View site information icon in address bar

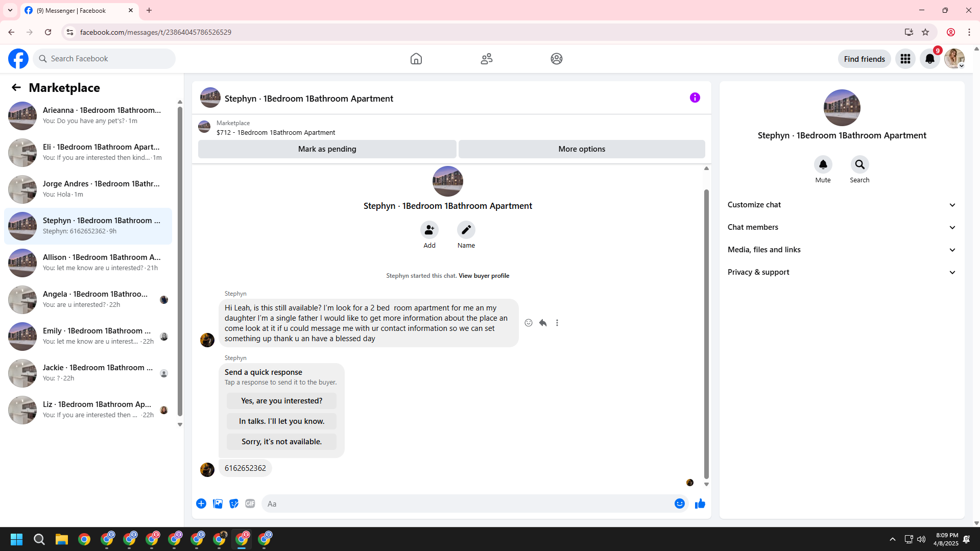pos(70,32)
